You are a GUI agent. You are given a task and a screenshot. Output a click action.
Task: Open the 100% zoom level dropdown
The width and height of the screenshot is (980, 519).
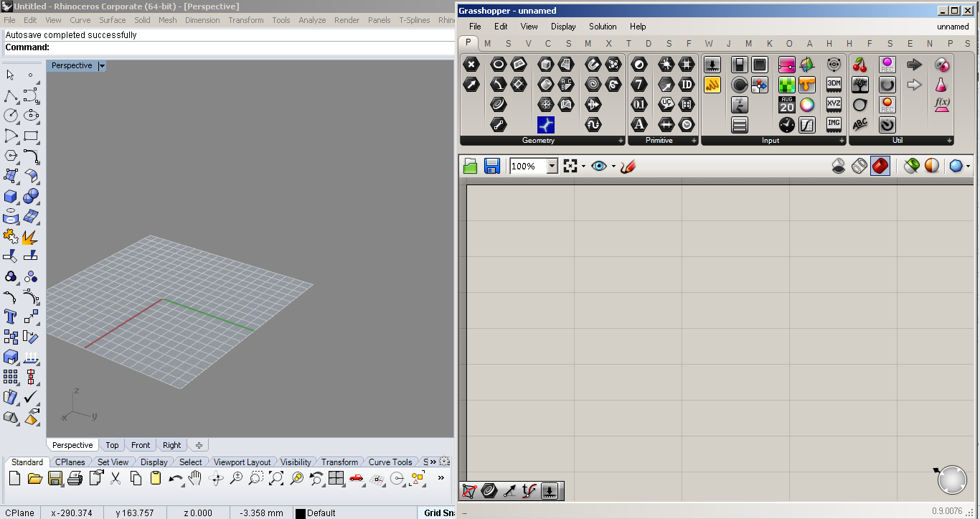tap(552, 166)
